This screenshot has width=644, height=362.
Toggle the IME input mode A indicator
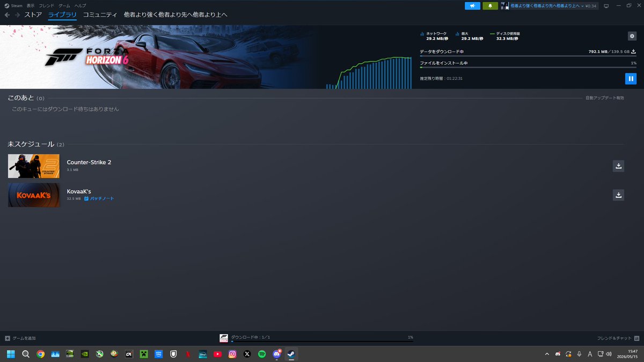click(x=590, y=354)
